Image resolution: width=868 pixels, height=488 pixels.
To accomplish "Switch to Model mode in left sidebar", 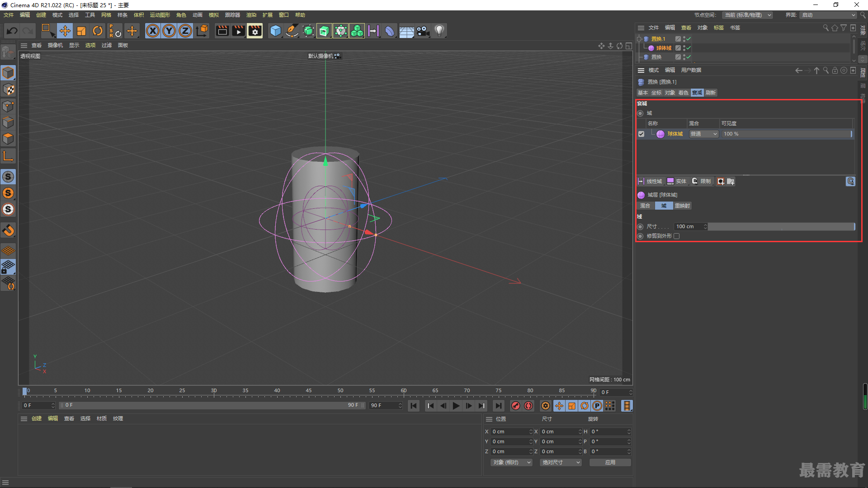I will [8, 73].
